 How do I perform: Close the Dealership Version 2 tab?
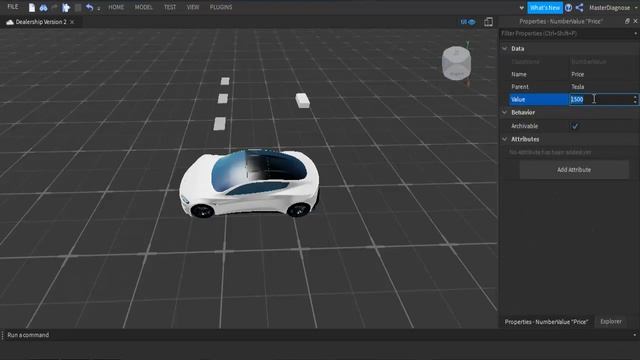[x=72, y=22]
